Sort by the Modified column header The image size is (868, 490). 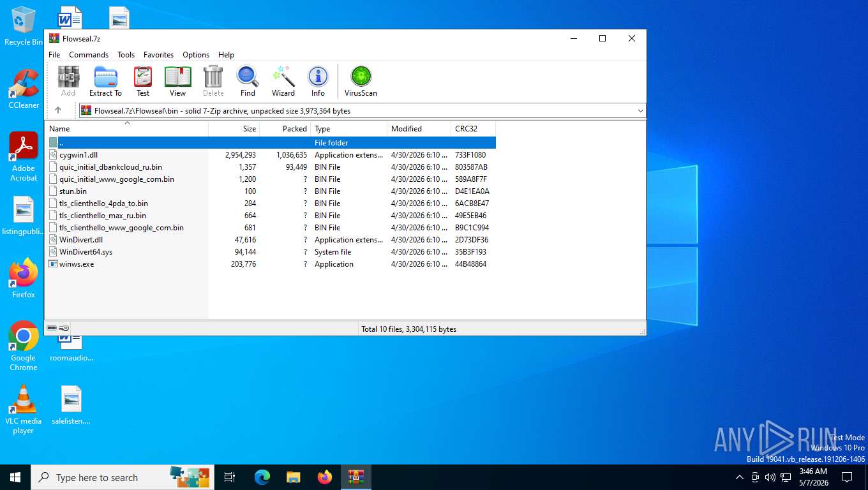[x=419, y=128]
